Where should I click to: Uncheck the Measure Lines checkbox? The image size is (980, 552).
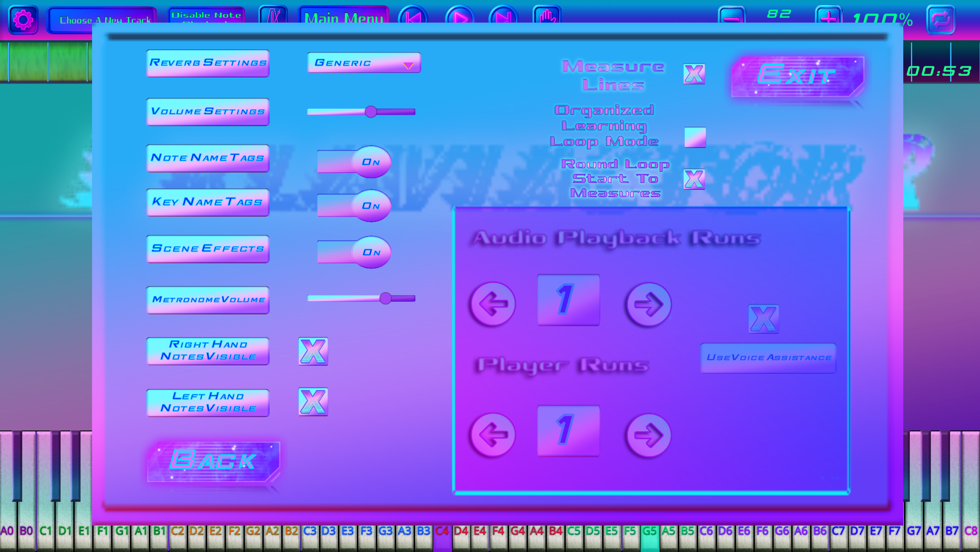[695, 74]
